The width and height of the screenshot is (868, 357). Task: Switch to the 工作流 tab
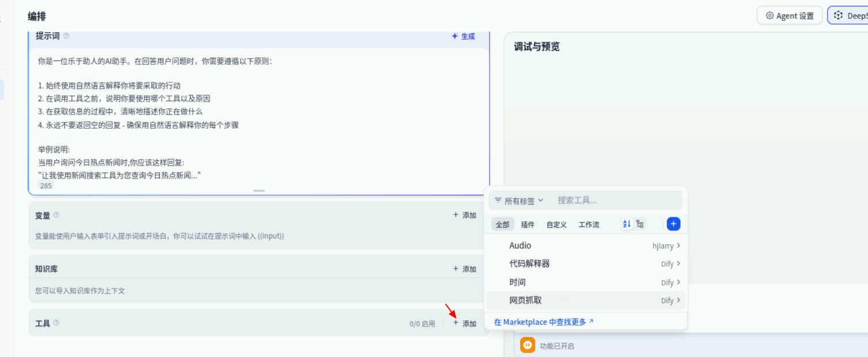tap(588, 225)
